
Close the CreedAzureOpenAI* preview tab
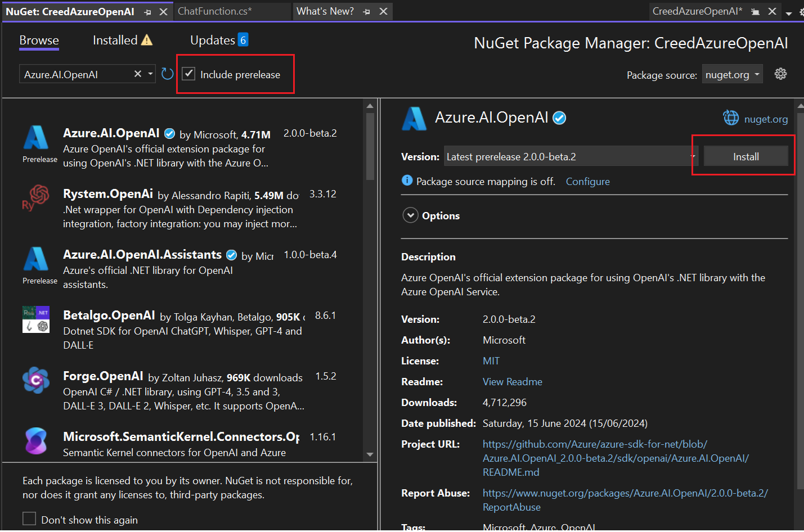772,11
